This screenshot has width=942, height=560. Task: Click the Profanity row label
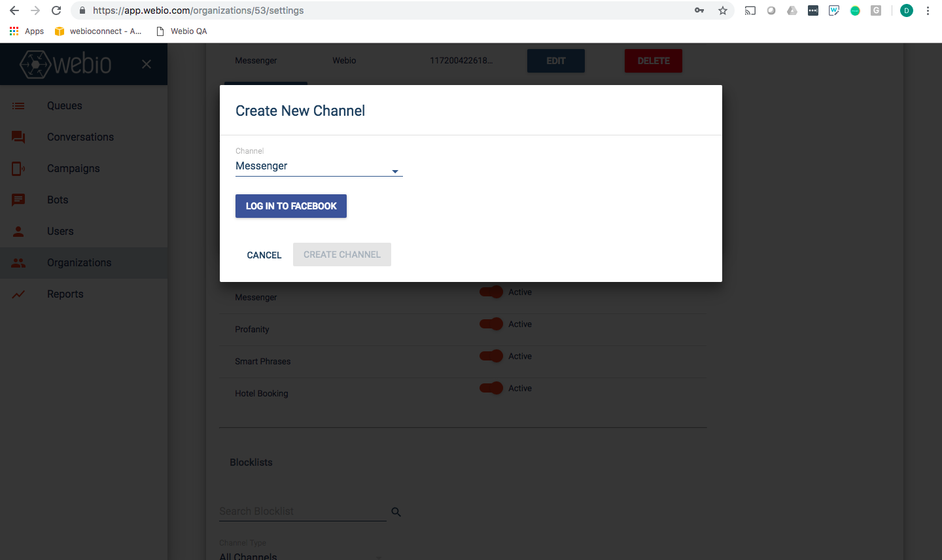coord(252,330)
